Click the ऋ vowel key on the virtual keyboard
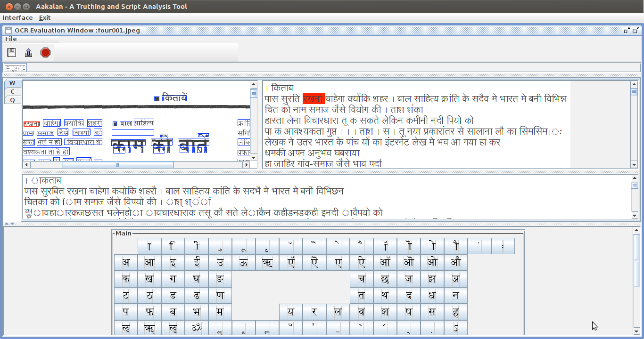 [x=267, y=262]
